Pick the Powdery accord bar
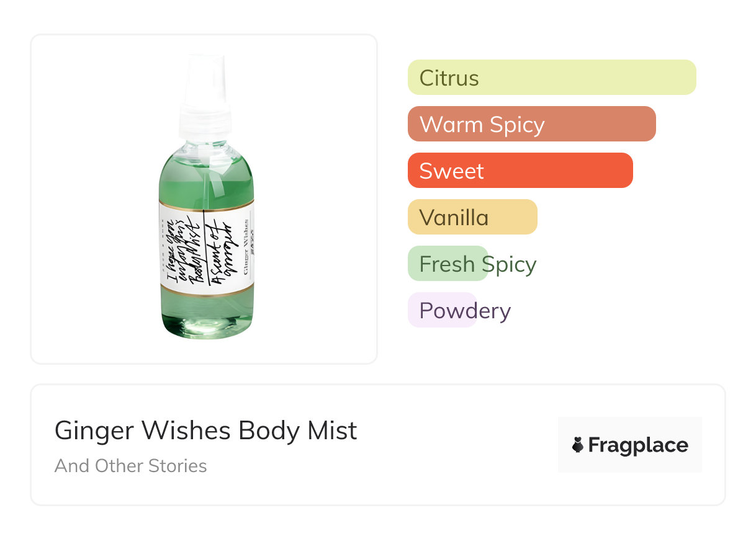756x536 pixels. point(442,310)
